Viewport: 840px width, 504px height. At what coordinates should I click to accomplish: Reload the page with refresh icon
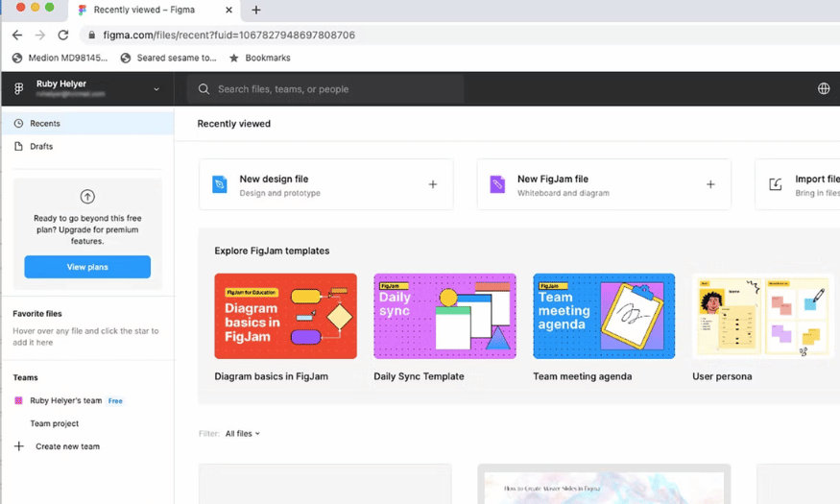coord(63,36)
